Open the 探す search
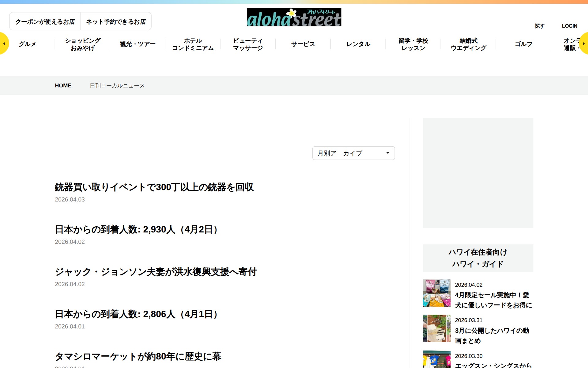This screenshot has height=368, width=588. point(540,26)
